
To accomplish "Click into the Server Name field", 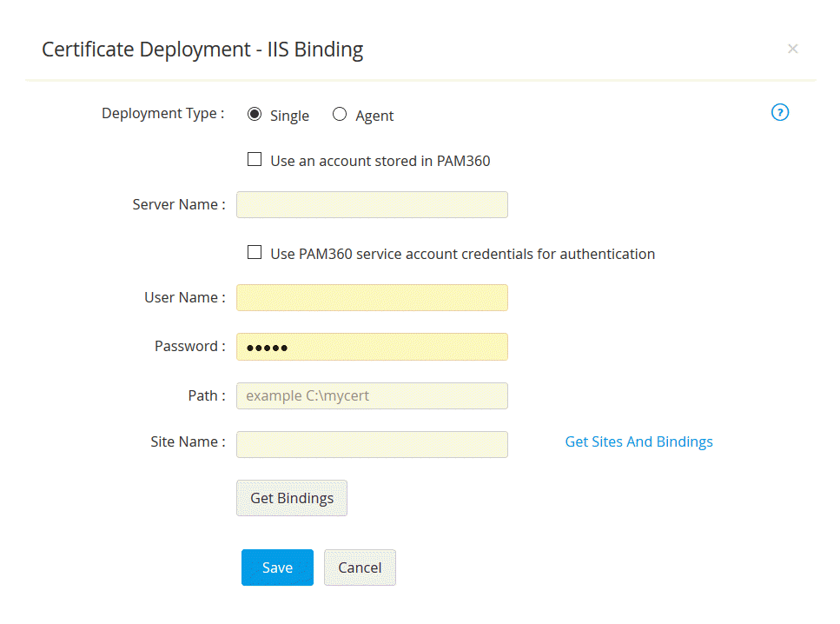I will [x=372, y=205].
